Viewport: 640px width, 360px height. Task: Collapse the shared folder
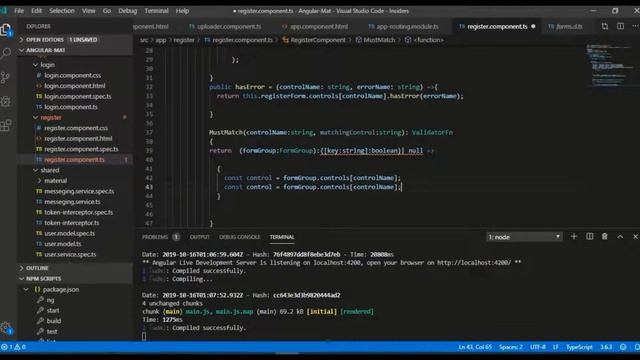tap(49, 170)
